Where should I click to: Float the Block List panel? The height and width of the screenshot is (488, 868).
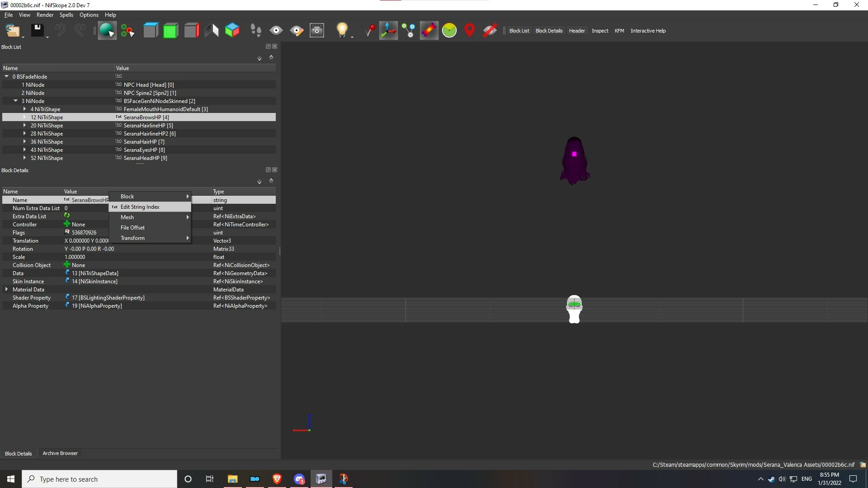click(268, 47)
